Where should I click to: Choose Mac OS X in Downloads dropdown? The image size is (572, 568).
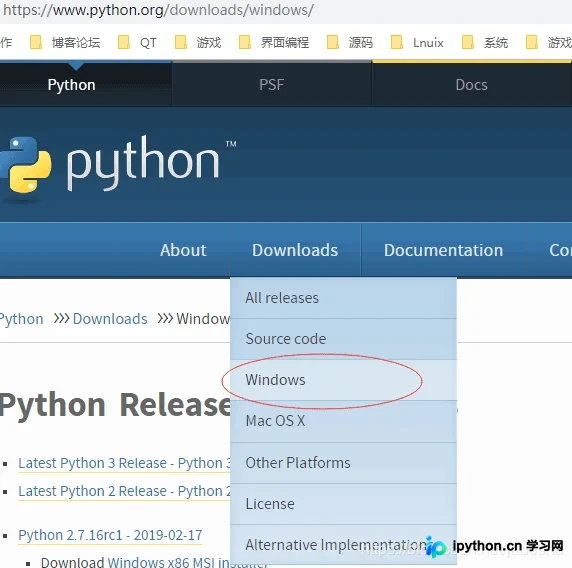pos(343,421)
